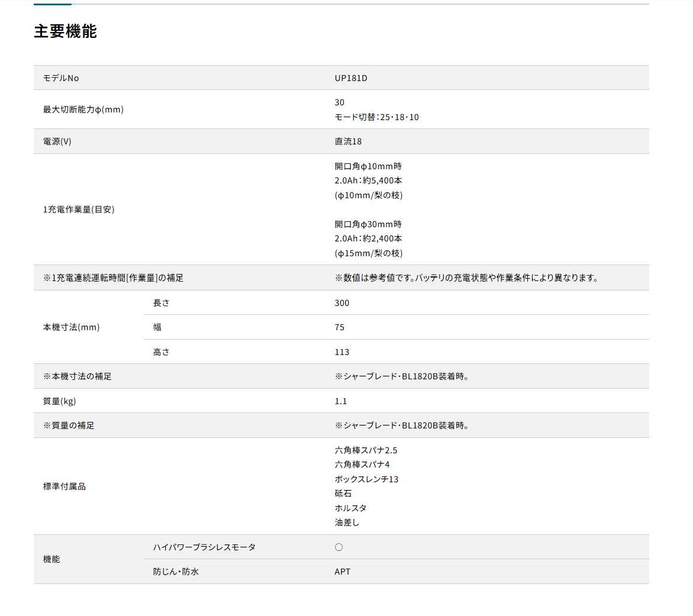
Task: Select ボックスレンチ13 in accessories list
Action: click(x=366, y=479)
